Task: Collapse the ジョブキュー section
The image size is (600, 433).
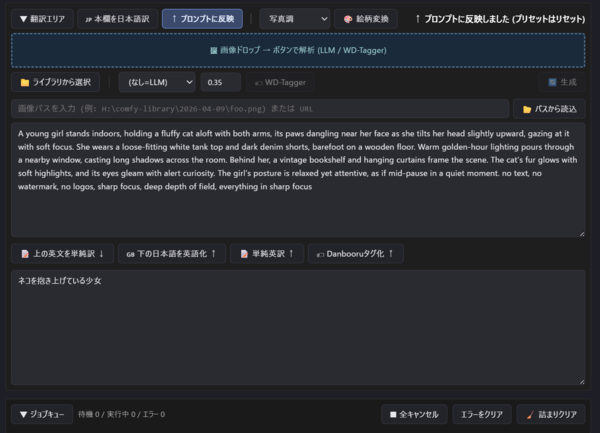Action: (42, 414)
